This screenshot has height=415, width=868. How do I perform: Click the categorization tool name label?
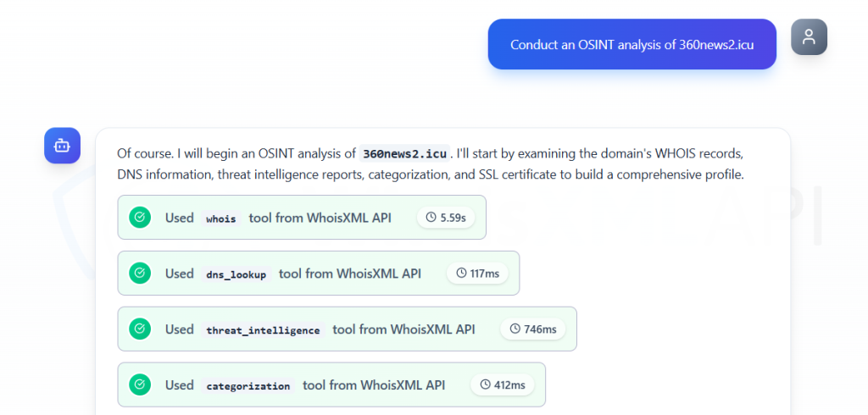click(x=248, y=385)
